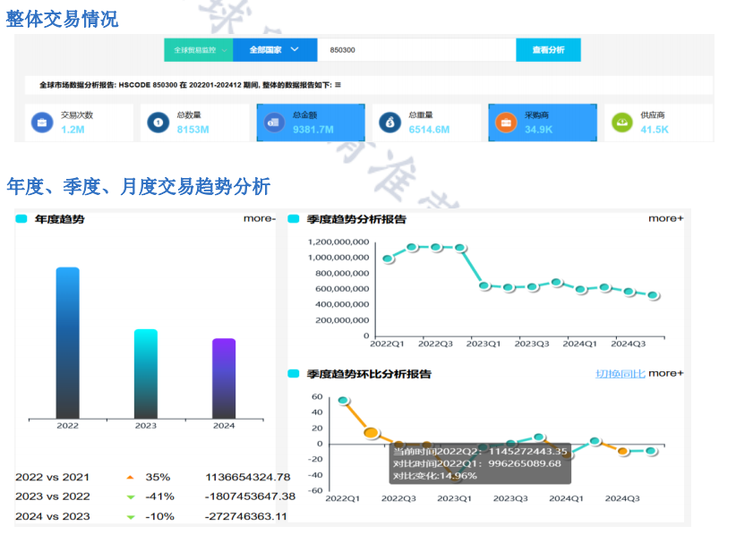Click the 总数量 round icon
The width and height of the screenshot is (753, 560).
158,123
